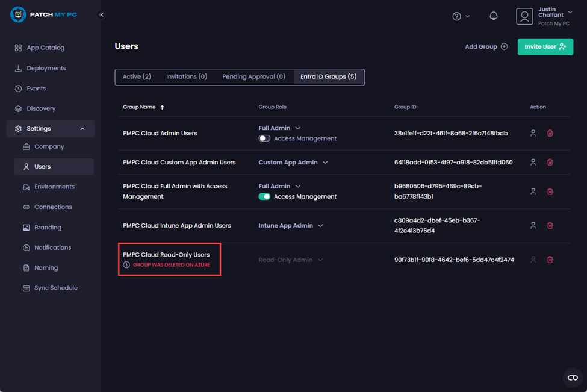Viewport: 587px width, 392px height.
Task: Open Branding settings from the sidebar
Action: click(49, 227)
